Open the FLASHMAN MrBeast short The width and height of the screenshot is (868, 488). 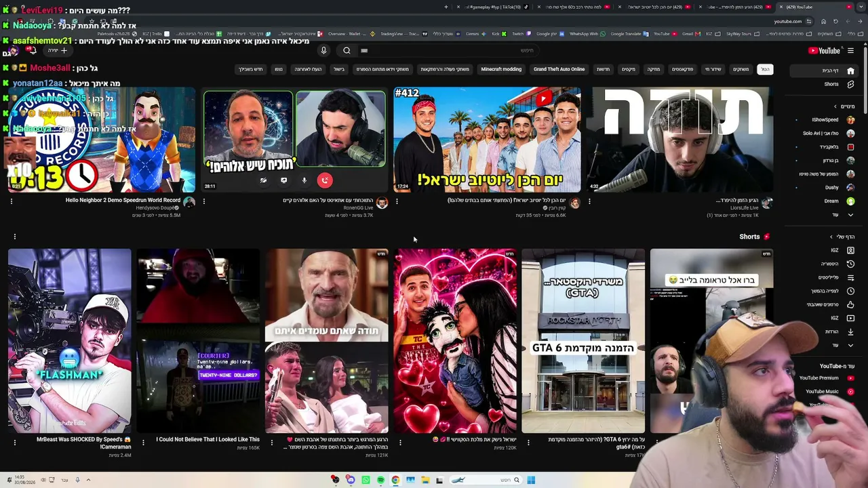pos(70,340)
